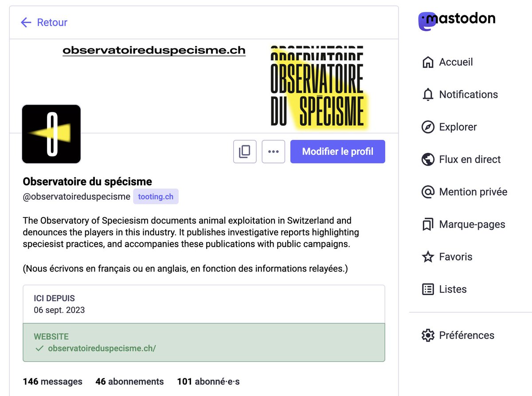Copy profile link with the copy icon button
Viewport: 532px width, 396px height.
245,151
